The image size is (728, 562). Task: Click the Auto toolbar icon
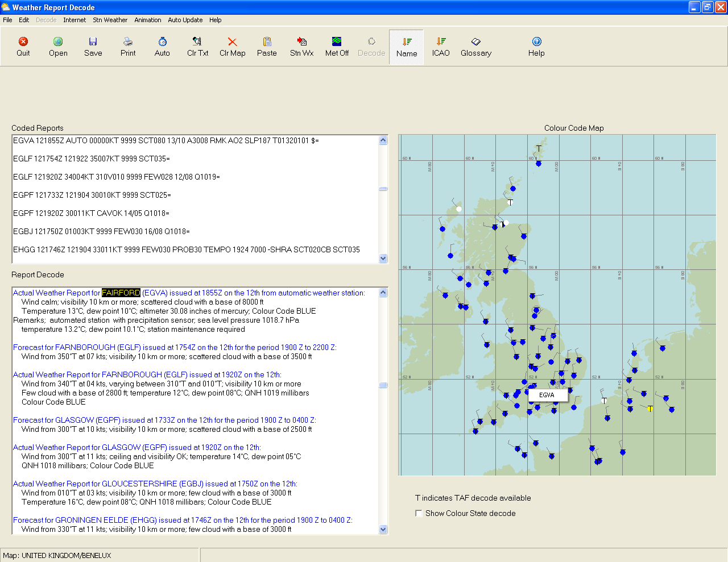tap(162, 47)
